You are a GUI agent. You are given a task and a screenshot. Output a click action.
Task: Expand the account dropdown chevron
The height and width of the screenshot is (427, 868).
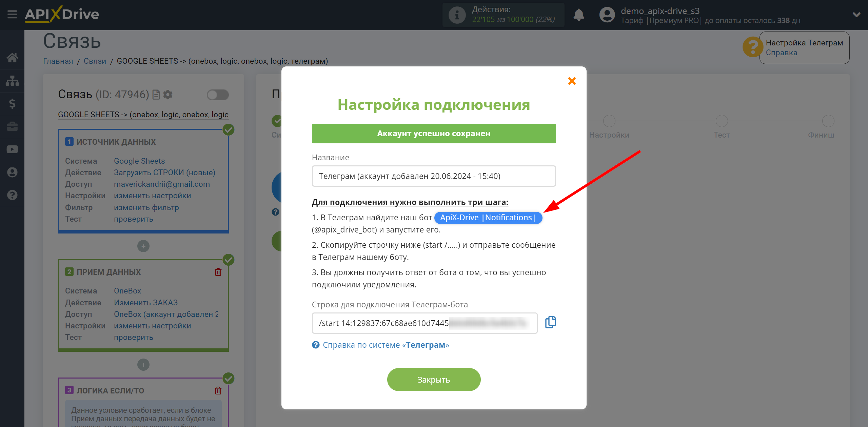[856, 15]
